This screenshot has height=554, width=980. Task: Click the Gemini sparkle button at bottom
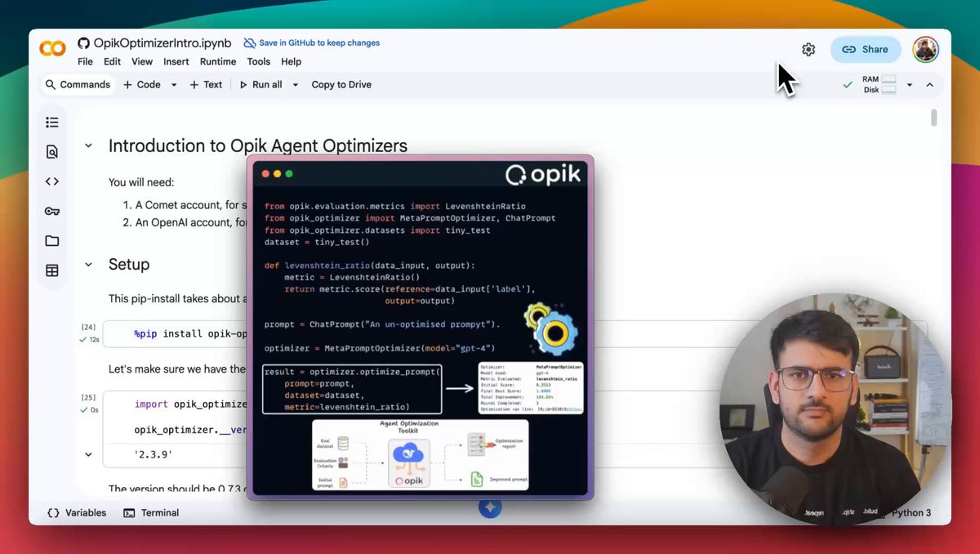[490, 508]
